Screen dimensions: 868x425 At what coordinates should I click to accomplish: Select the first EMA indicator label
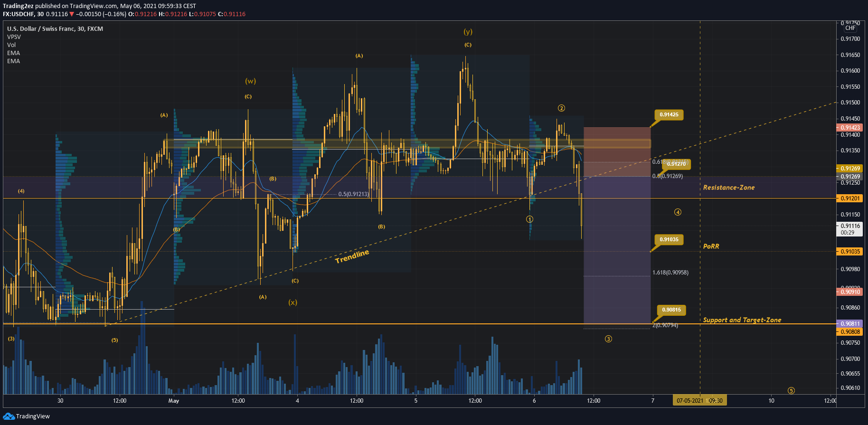pyautogui.click(x=13, y=53)
